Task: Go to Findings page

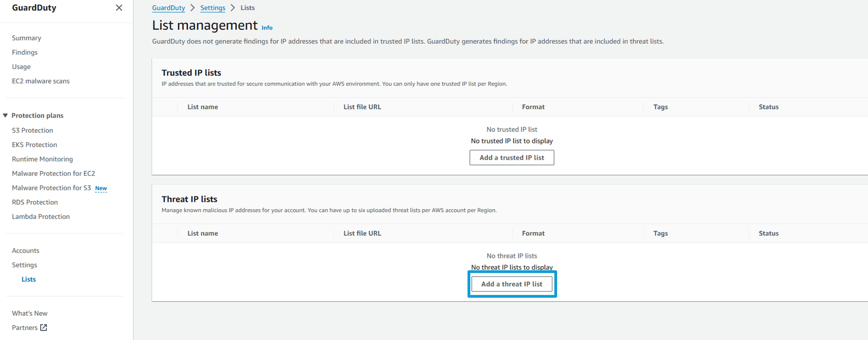Action: click(25, 52)
